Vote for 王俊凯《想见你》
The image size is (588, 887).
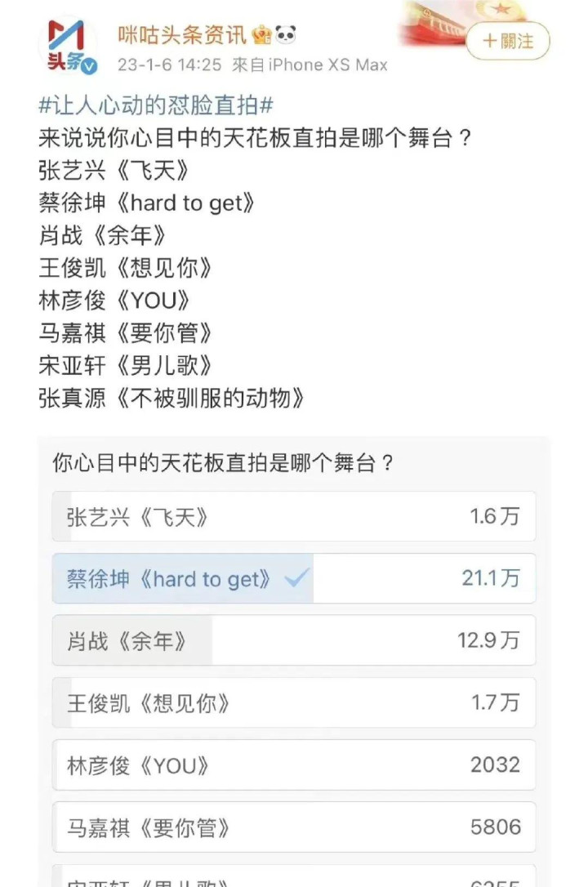(294, 702)
